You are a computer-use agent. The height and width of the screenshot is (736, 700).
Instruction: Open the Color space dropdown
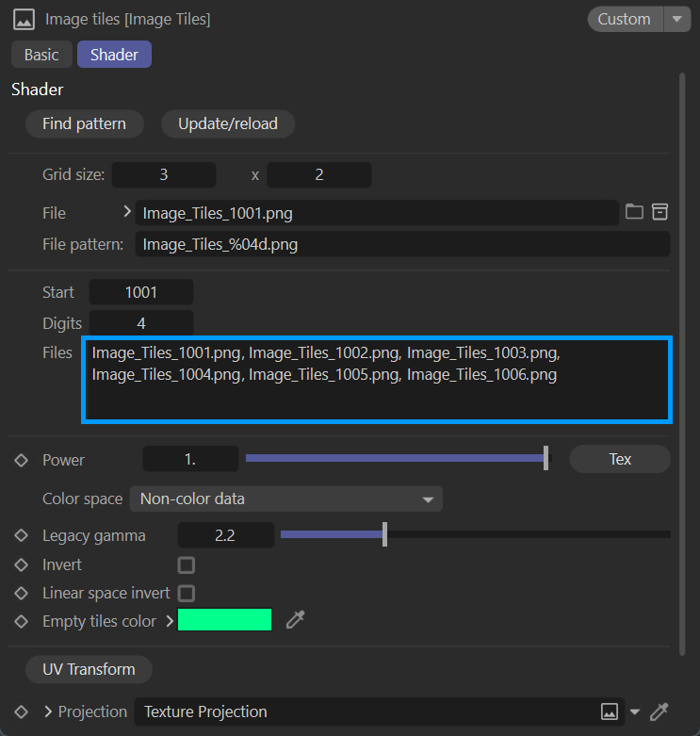click(x=285, y=499)
